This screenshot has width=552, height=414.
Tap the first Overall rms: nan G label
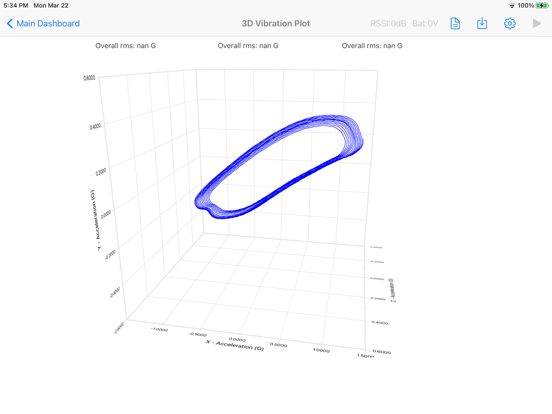[125, 46]
